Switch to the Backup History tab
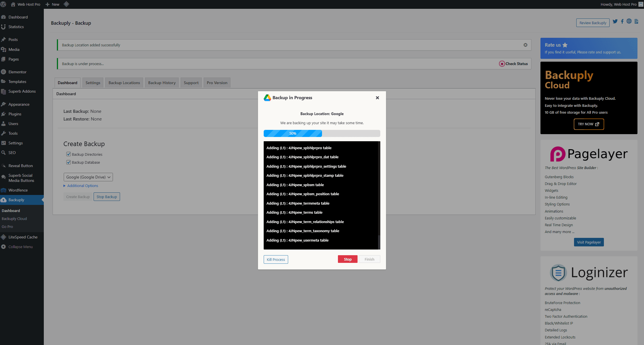The image size is (644, 345). 162,83
